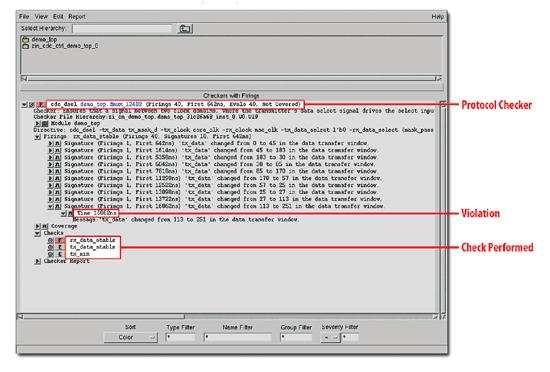This screenshot has width=550, height=372.
Task: Click the Name Filter input field
Action: [x=237, y=337]
